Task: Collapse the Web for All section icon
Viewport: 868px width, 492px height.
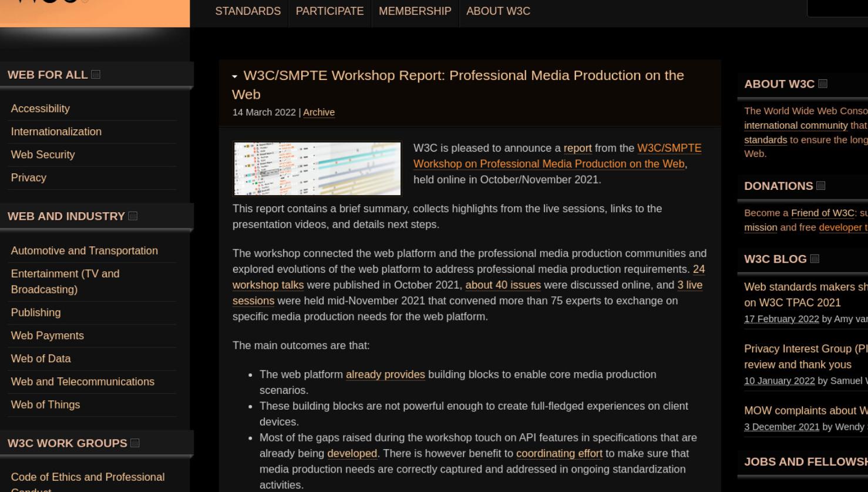Action: coord(96,75)
